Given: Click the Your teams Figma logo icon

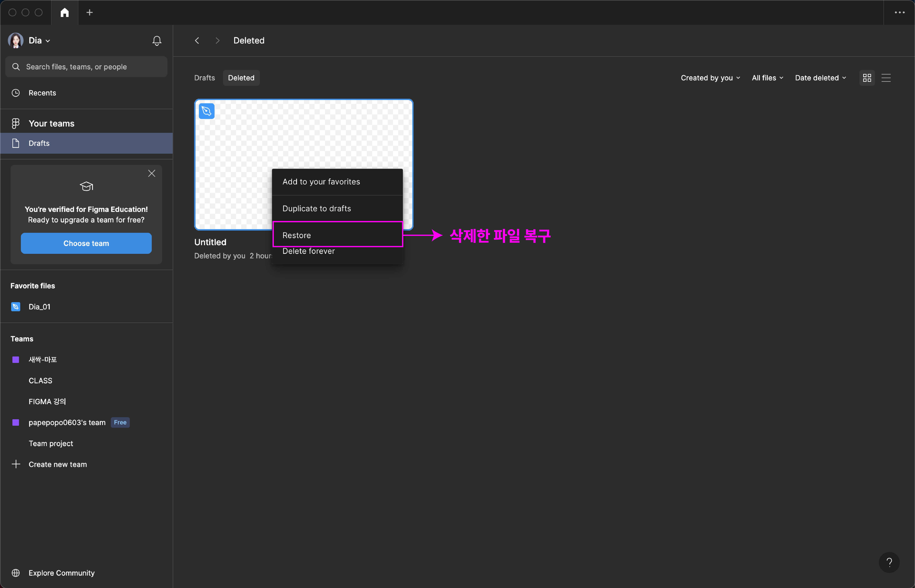Looking at the screenshot, I should click(x=16, y=123).
